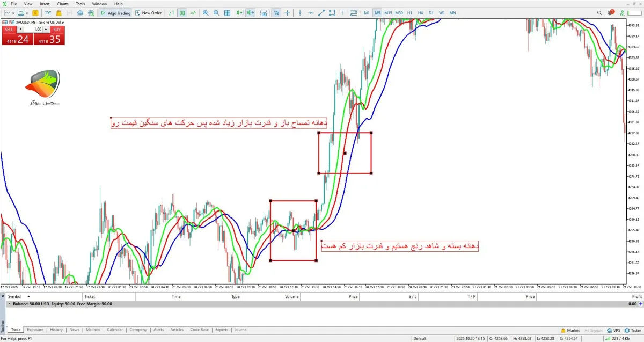Switch to M1 timeframe

coord(367,13)
